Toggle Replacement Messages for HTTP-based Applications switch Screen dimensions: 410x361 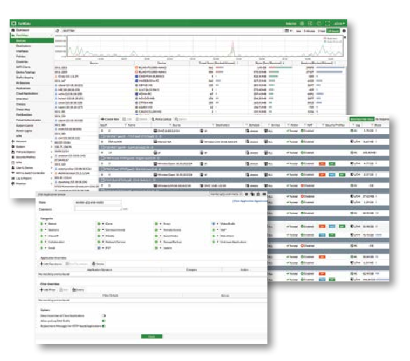pyautogui.click(x=104, y=326)
